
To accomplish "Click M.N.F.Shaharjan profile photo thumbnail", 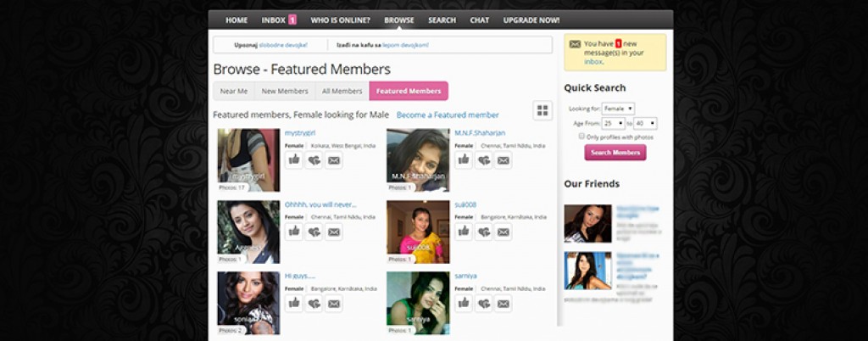I will pos(418,160).
